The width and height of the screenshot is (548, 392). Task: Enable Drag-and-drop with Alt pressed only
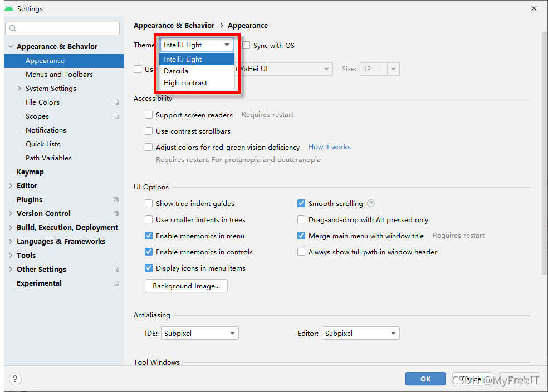[x=301, y=219]
